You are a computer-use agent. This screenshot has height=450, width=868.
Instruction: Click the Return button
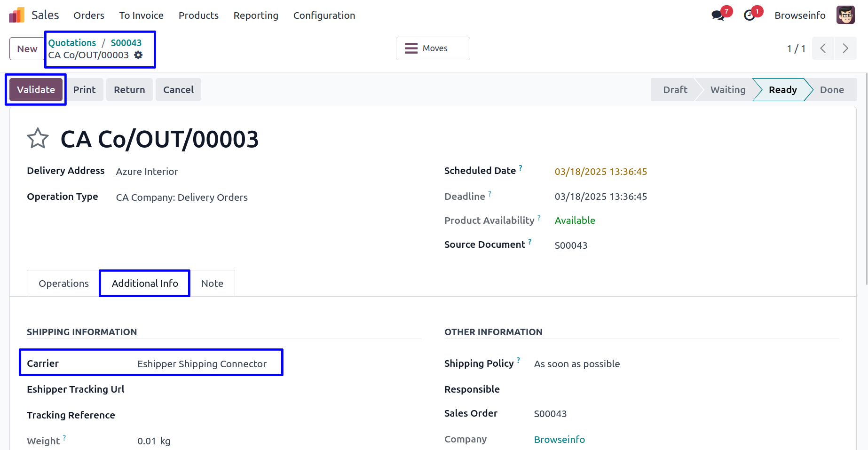click(129, 90)
